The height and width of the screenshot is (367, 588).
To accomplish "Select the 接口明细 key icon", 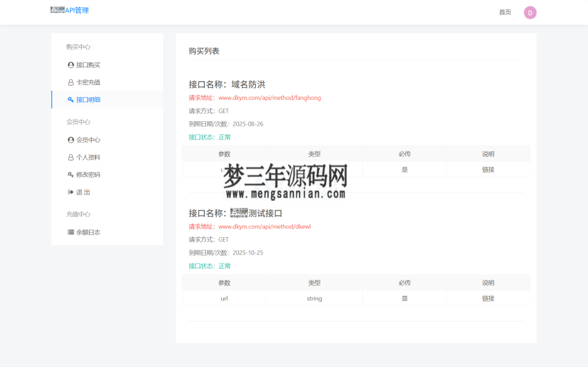I will (x=71, y=99).
